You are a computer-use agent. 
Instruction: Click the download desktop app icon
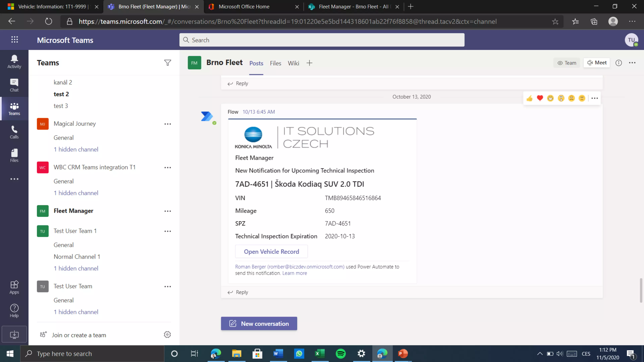pyautogui.click(x=14, y=334)
